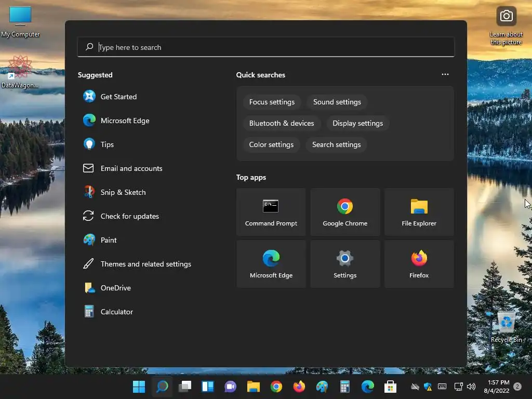Launch Google Chrome top app tile
The height and width of the screenshot is (399, 532).
345,212
